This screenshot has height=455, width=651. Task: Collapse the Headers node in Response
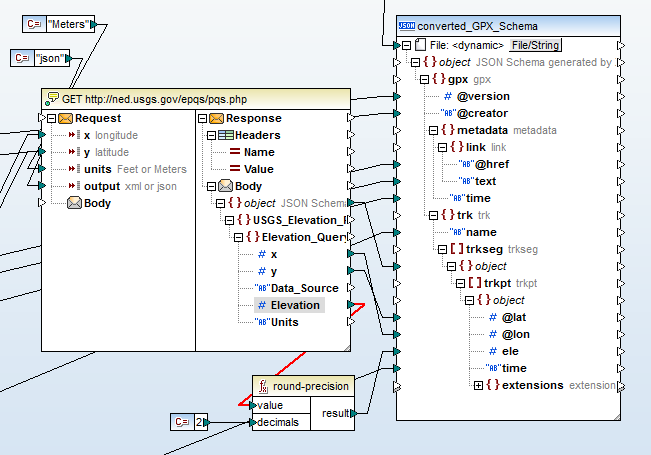click(211, 135)
